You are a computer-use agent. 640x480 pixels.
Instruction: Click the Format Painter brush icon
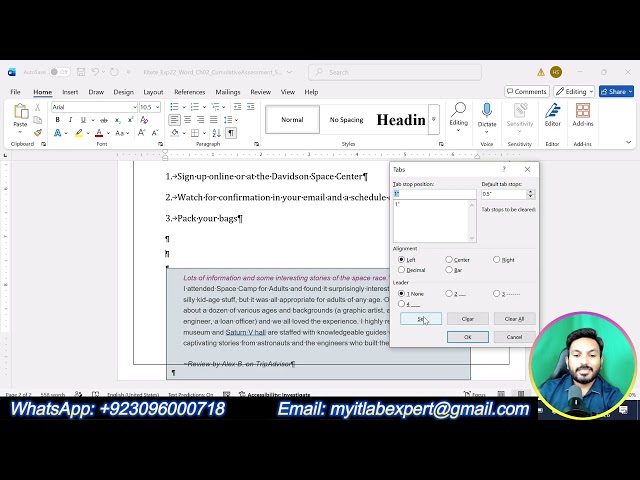38,133
